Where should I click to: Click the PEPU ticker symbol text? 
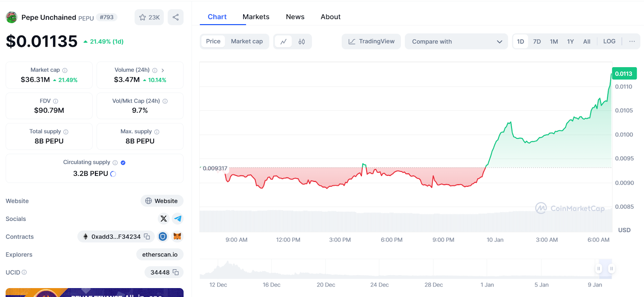click(86, 18)
